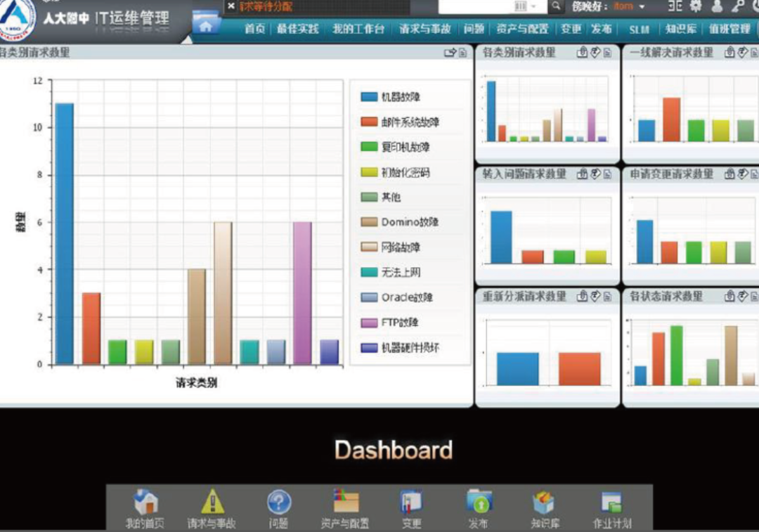Select 发布 in top navigation bar

pos(602,29)
